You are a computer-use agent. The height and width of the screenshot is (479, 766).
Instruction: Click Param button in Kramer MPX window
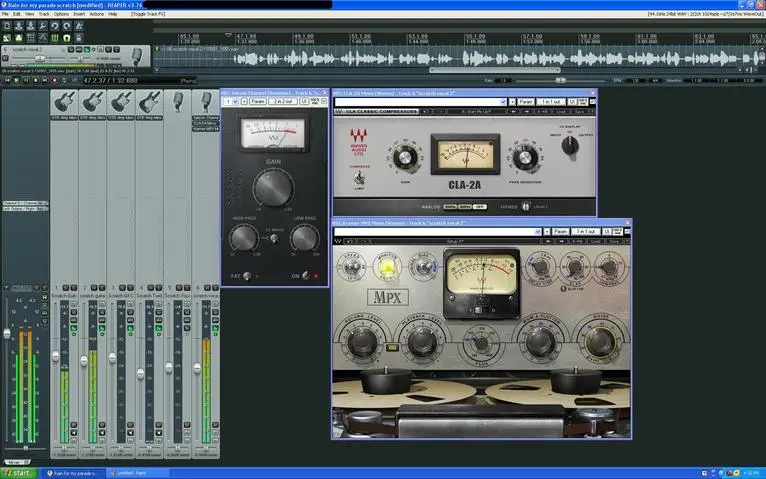coord(560,231)
